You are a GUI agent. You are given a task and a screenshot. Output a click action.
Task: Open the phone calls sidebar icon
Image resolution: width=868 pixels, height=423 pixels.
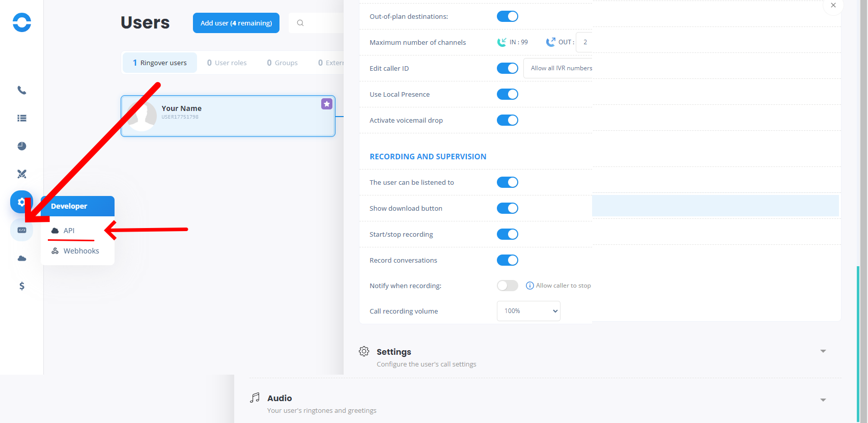point(22,90)
